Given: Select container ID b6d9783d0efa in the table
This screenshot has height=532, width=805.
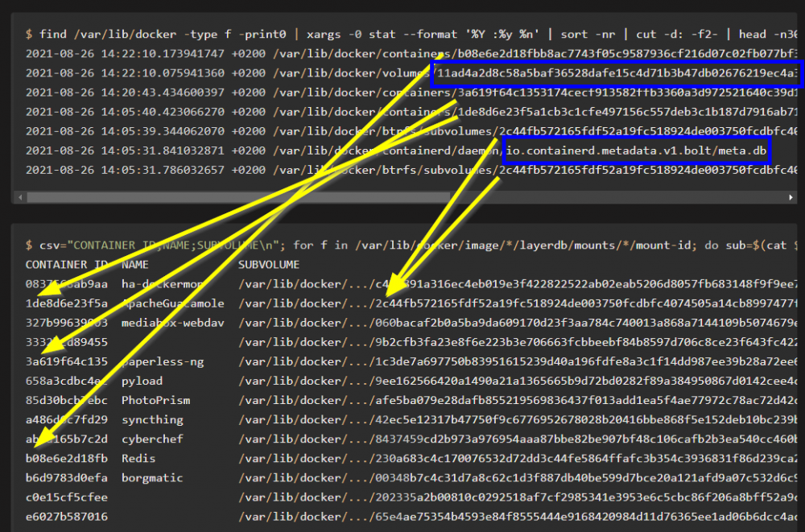Looking at the screenshot, I should pos(67,477).
